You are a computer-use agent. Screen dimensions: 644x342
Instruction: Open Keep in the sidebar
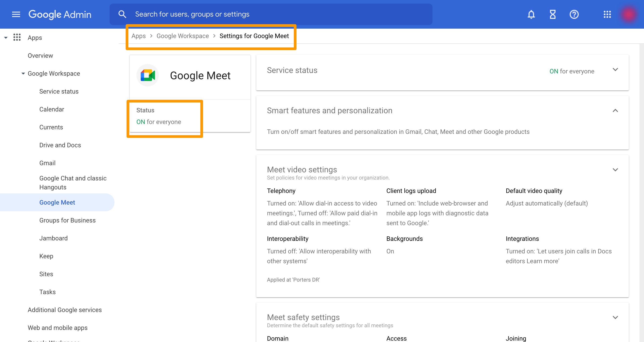[x=46, y=256]
